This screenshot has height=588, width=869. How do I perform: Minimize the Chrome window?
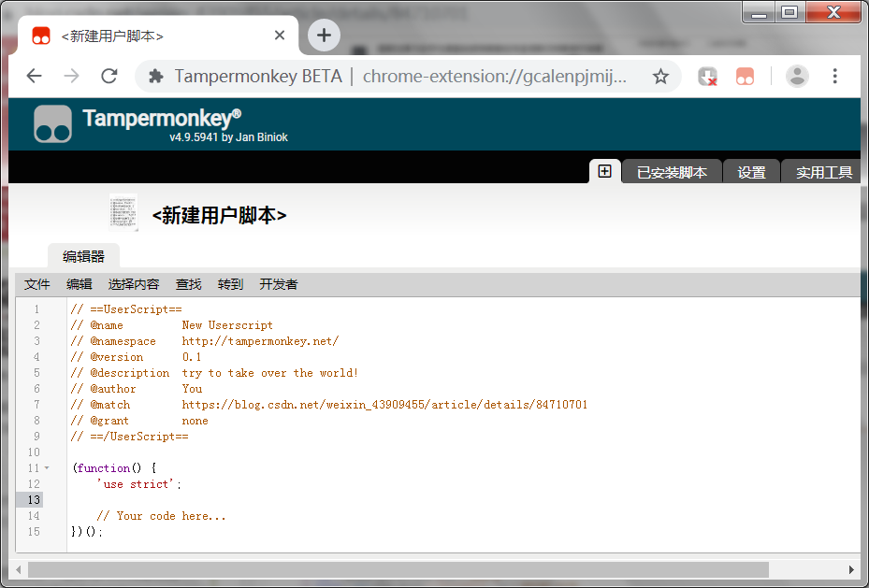coord(759,13)
